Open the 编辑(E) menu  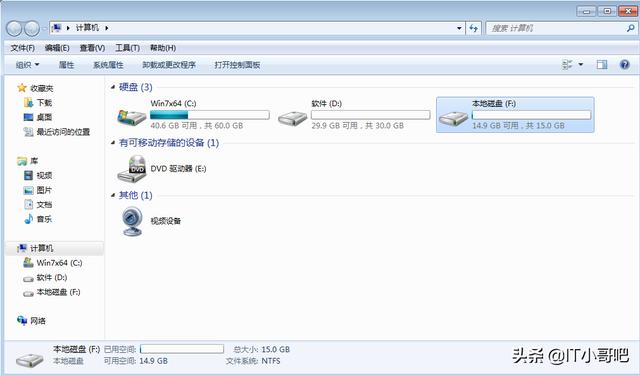[57, 48]
